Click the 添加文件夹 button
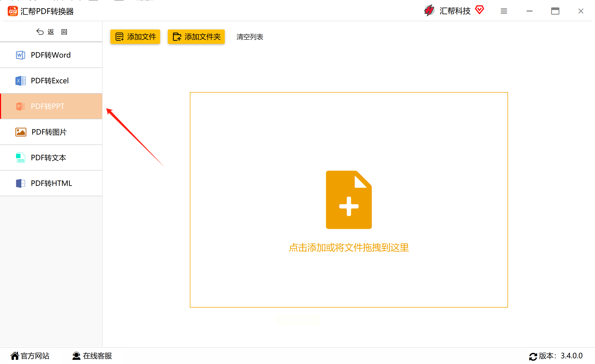The image size is (595, 364). pyautogui.click(x=196, y=37)
